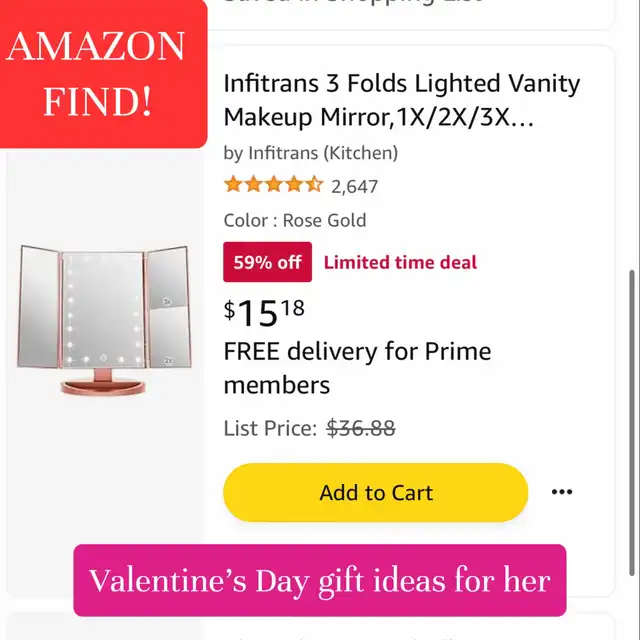Open the vanity mirror product image
This screenshot has height=640, width=640.
[x=104, y=320]
